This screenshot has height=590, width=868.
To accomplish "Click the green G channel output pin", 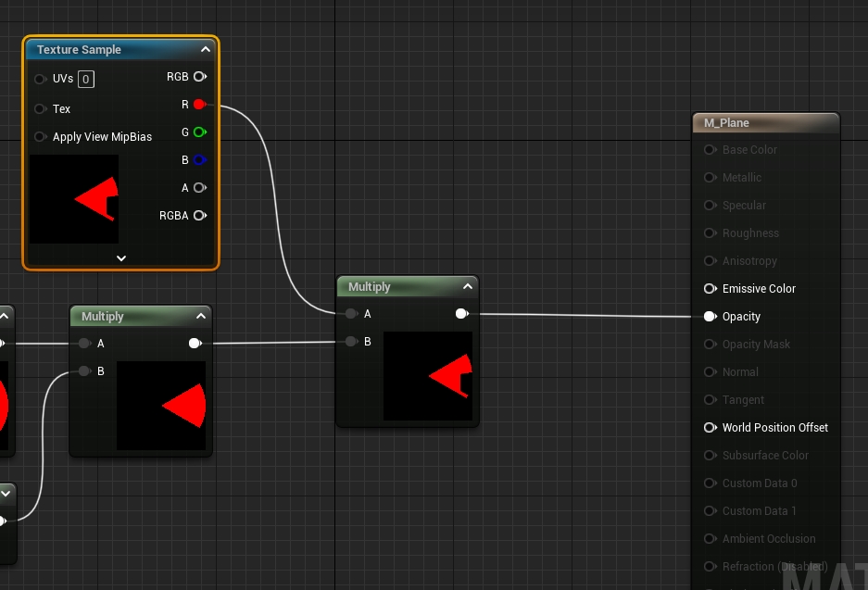I will pos(199,132).
